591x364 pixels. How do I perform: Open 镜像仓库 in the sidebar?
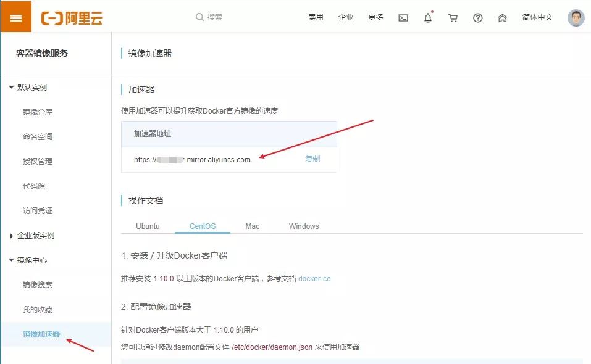click(37, 112)
